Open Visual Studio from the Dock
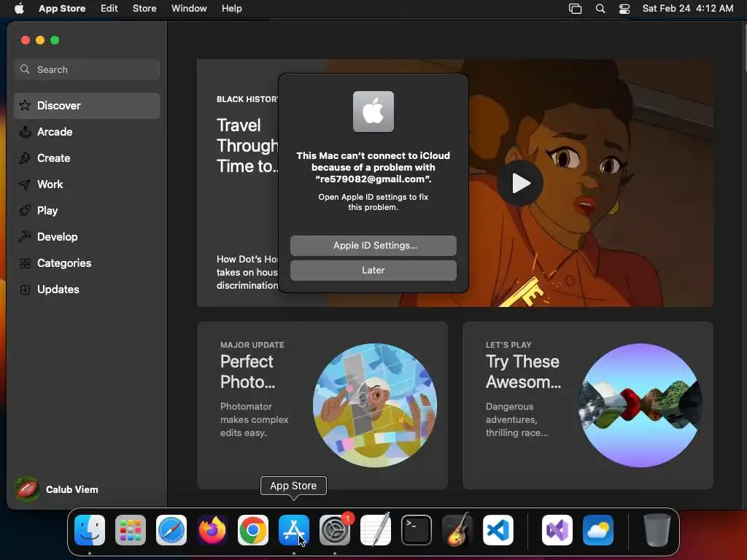The height and width of the screenshot is (560, 747). (557, 530)
